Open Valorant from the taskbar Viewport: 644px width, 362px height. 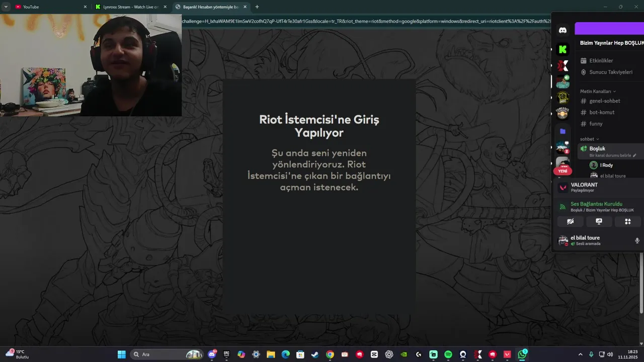508,354
